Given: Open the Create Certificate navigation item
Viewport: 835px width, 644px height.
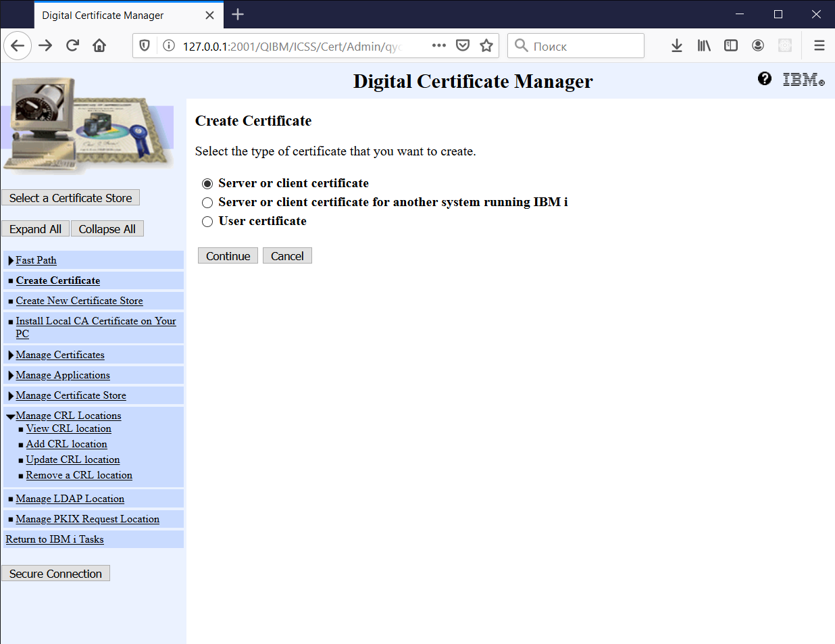Looking at the screenshot, I should point(58,280).
